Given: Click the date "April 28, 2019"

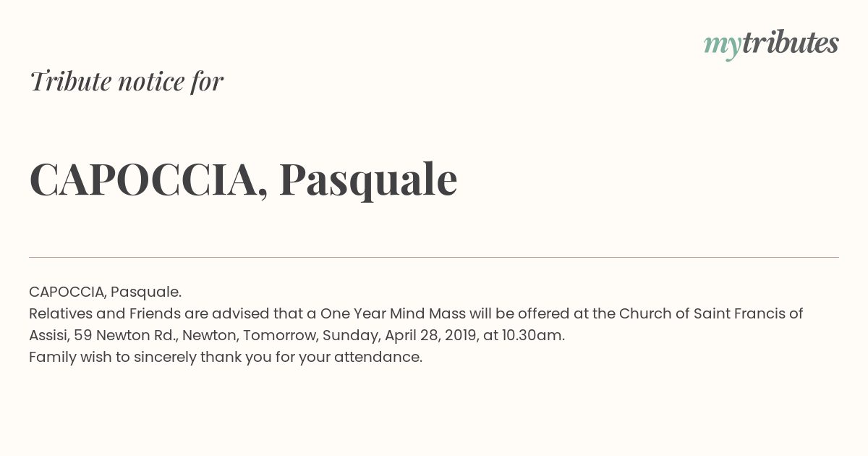Looking at the screenshot, I should pyautogui.click(x=431, y=336).
